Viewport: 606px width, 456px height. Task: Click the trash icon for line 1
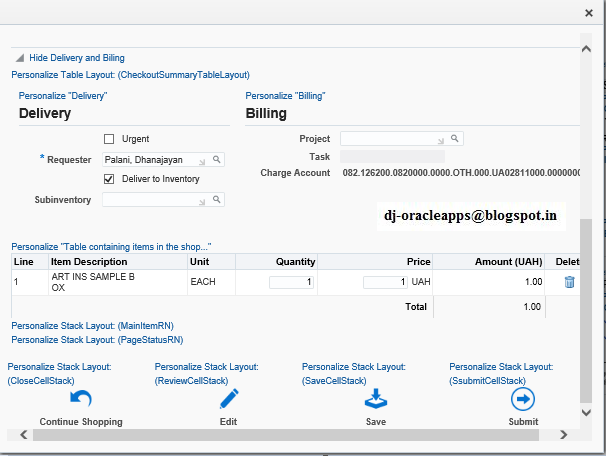tap(569, 282)
